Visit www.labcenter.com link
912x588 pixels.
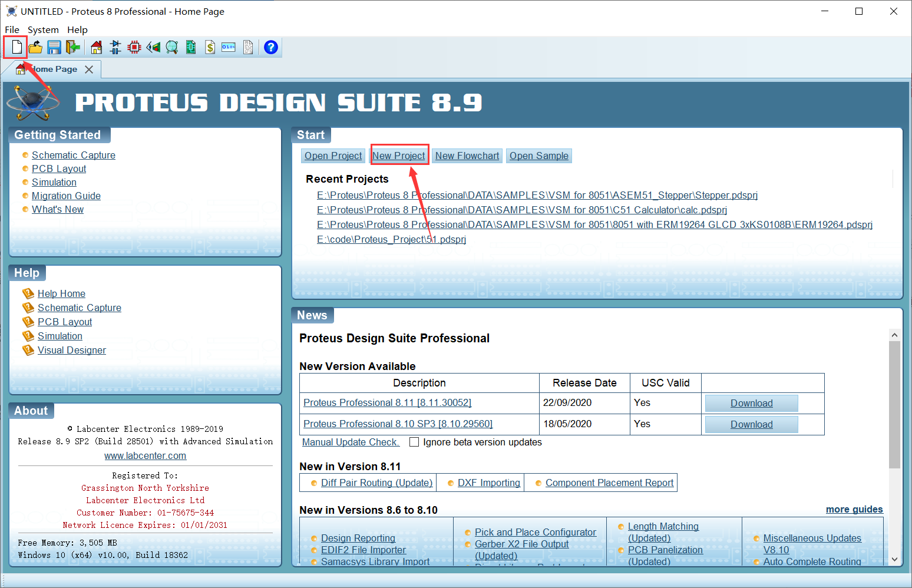click(145, 455)
